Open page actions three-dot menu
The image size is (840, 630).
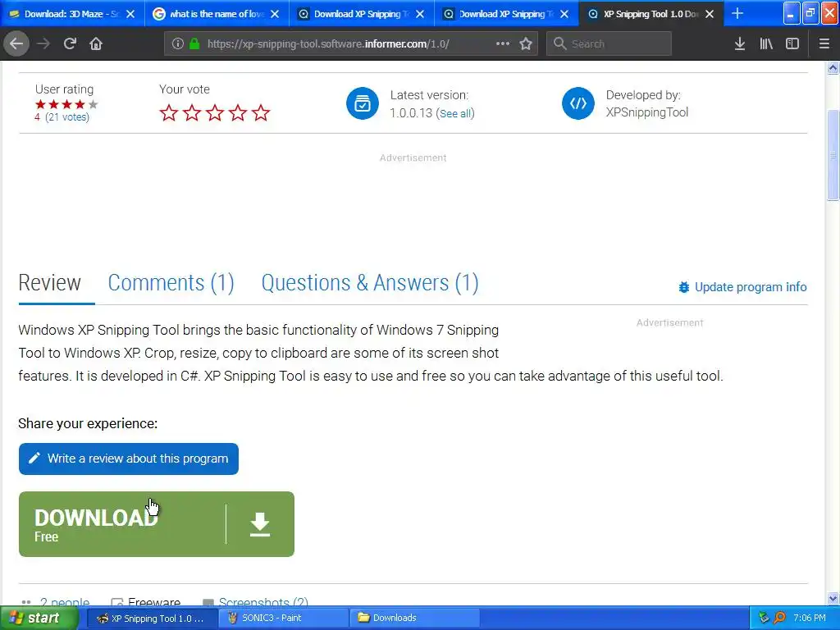coord(503,43)
